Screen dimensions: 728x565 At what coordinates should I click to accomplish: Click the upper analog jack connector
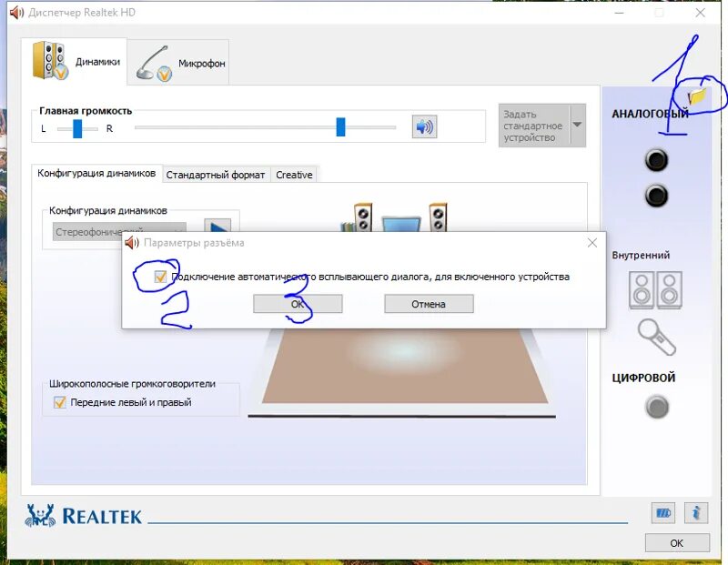(x=656, y=160)
